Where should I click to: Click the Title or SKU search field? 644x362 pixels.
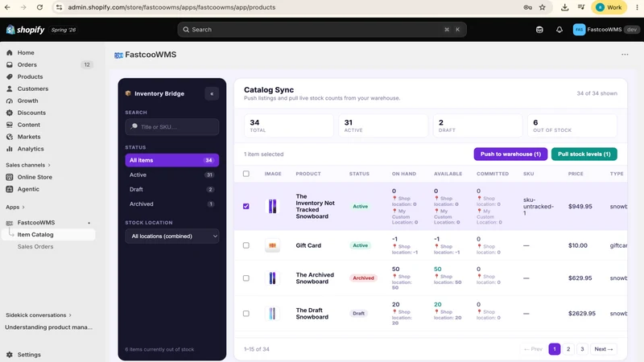coord(172,127)
